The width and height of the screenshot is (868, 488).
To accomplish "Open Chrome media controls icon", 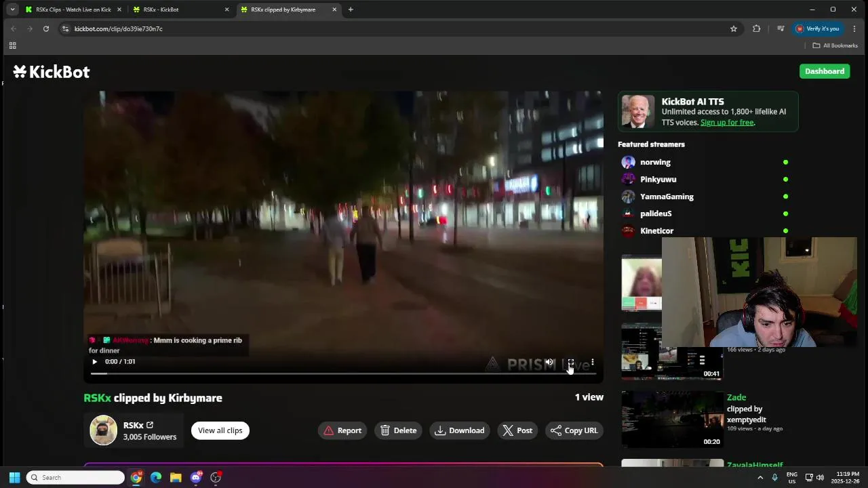I will (781, 28).
